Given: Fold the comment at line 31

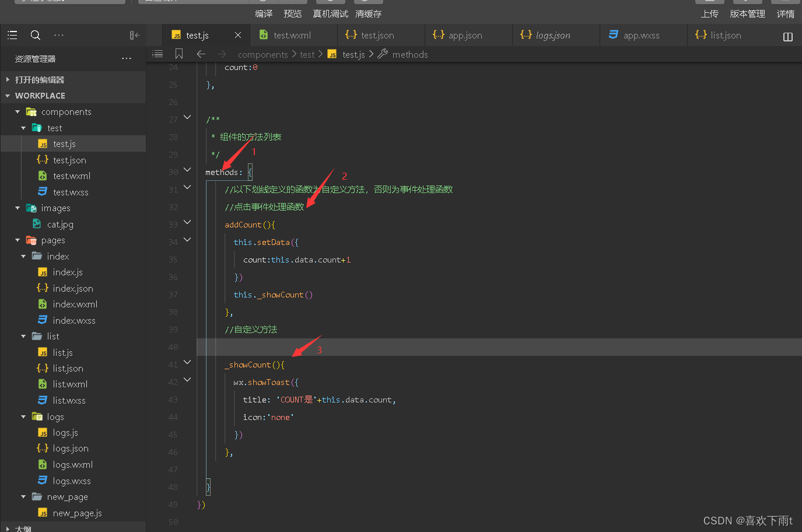Looking at the screenshot, I should (x=187, y=187).
